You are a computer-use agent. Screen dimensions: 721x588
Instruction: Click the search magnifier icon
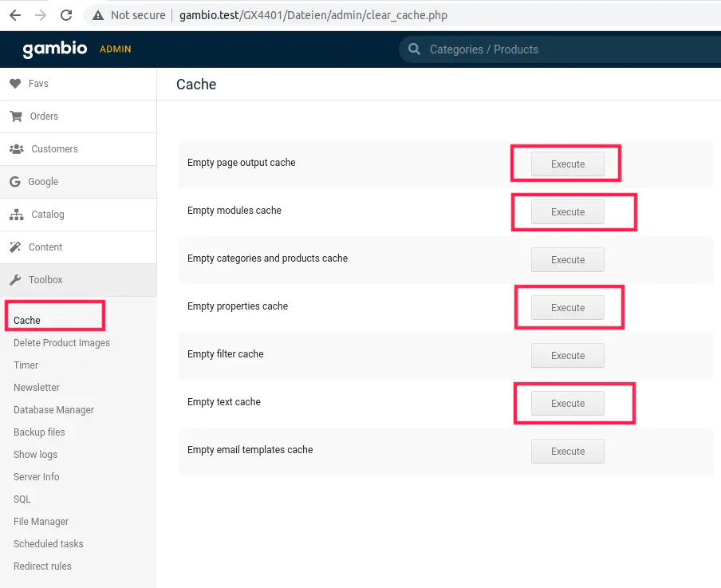point(414,49)
